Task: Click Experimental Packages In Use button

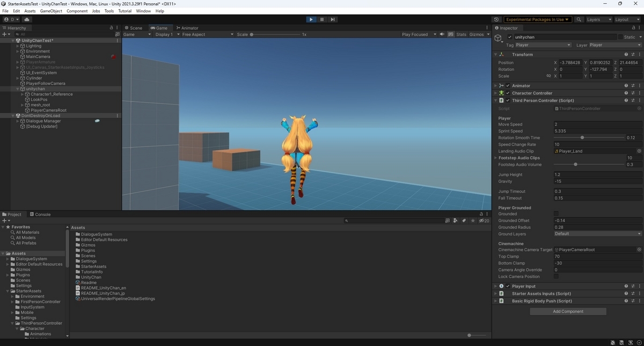Action: pos(537,19)
